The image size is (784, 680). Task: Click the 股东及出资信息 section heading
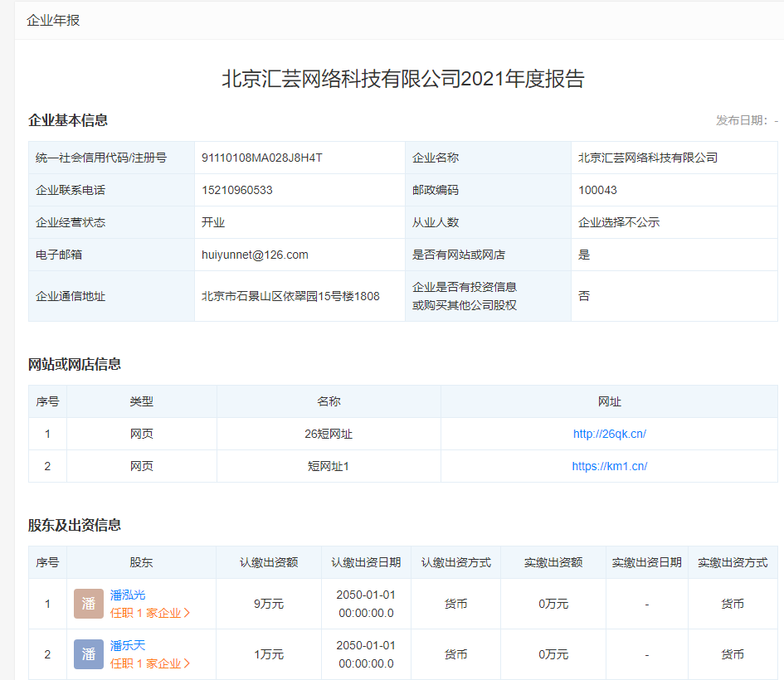click(75, 525)
